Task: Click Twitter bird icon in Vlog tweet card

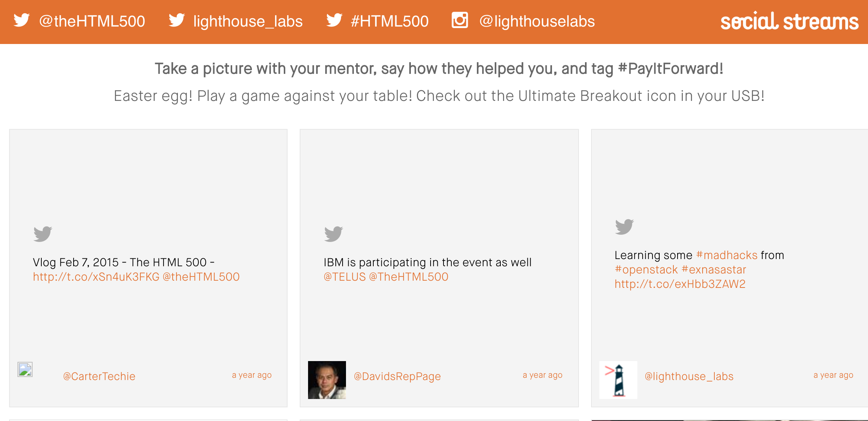Action: (43, 234)
